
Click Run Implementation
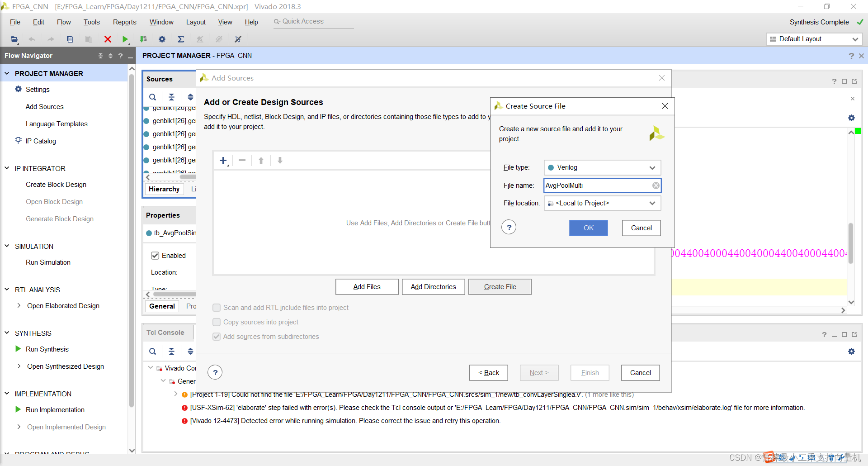[55, 410]
